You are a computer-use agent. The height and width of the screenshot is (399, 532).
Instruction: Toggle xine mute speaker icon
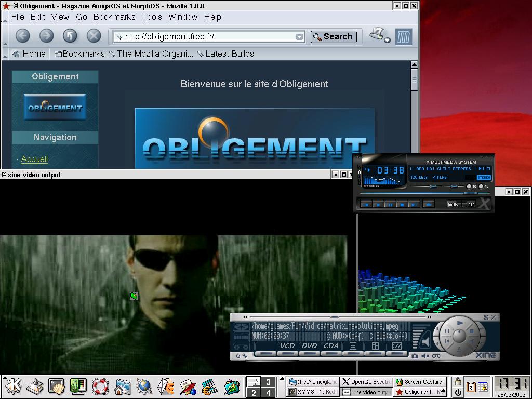point(425,356)
